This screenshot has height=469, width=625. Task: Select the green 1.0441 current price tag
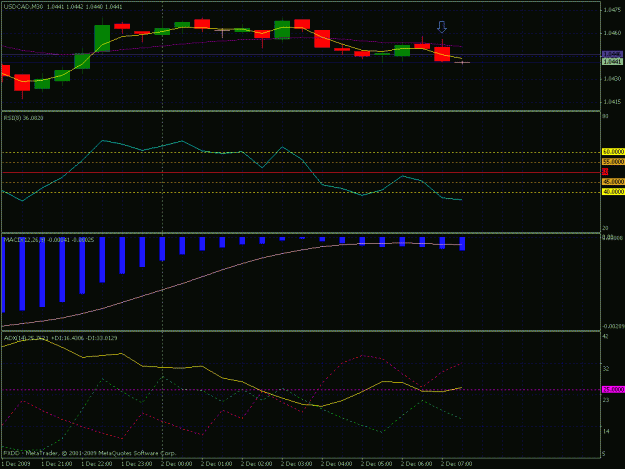612,62
